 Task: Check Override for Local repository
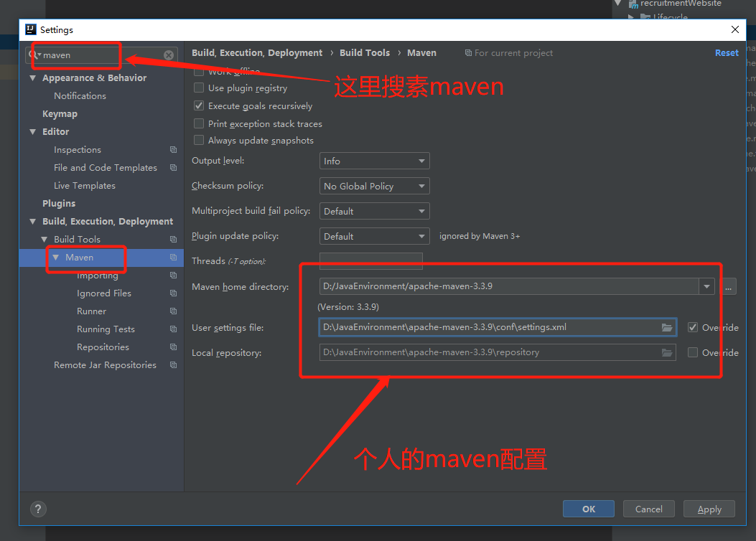click(693, 352)
